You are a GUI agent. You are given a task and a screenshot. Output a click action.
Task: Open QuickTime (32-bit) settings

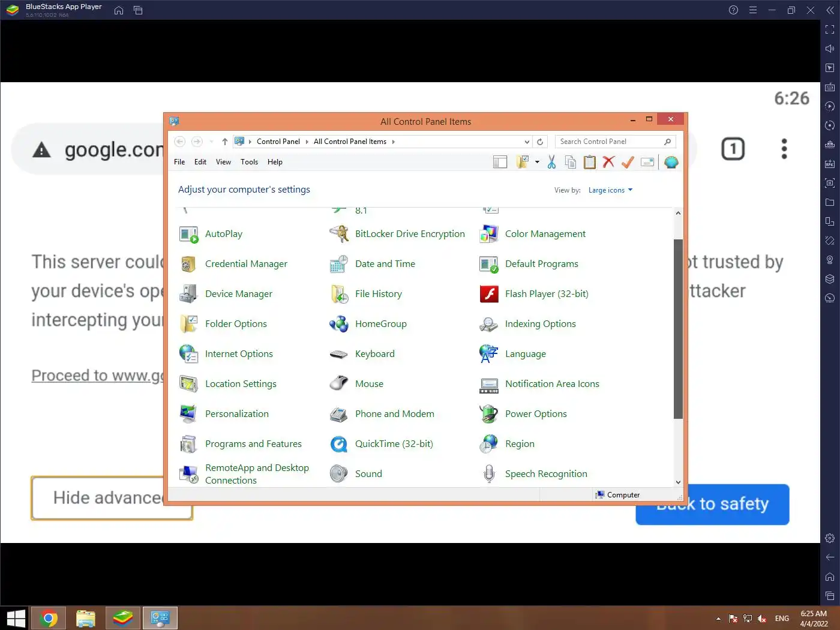click(x=382, y=444)
